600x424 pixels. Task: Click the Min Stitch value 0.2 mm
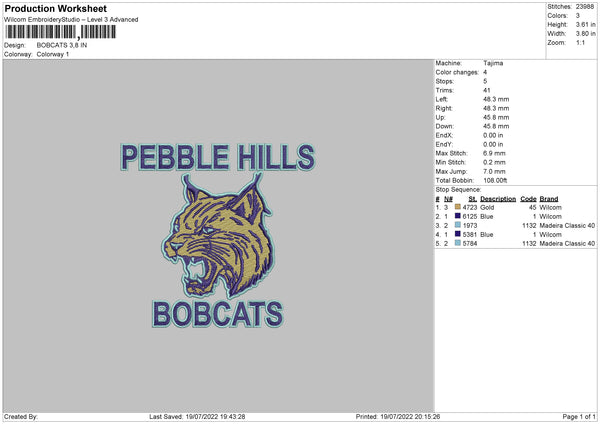tap(494, 162)
